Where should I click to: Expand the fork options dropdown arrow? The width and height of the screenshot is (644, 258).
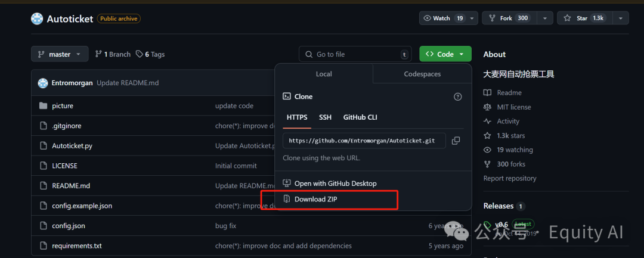pos(544,18)
